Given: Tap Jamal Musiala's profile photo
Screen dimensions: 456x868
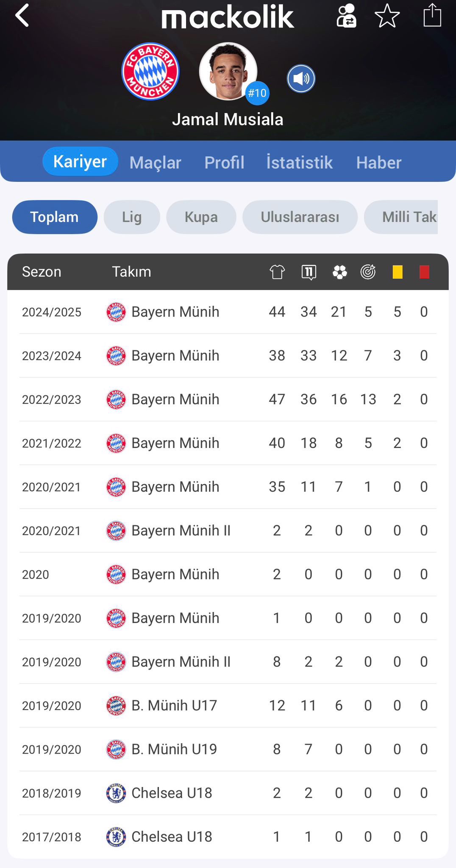Looking at the screenshot, I should (228, 71).
